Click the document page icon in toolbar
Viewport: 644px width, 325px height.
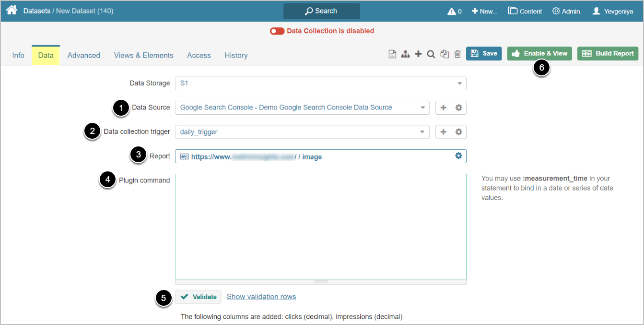click(392, 54)
